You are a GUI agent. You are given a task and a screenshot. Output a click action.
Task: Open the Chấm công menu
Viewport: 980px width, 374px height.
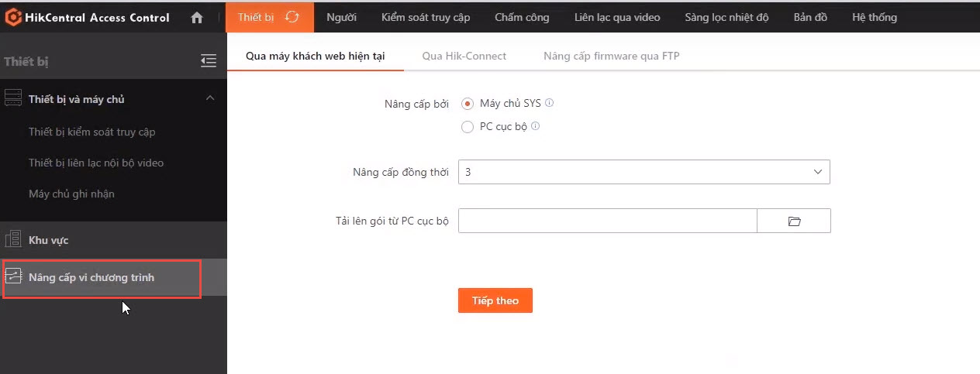coord(522,17)
